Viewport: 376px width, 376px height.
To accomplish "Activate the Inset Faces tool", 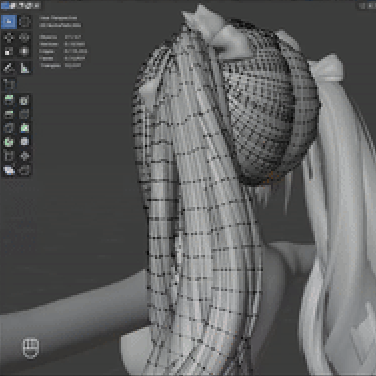I will click(x=24, y=100).
